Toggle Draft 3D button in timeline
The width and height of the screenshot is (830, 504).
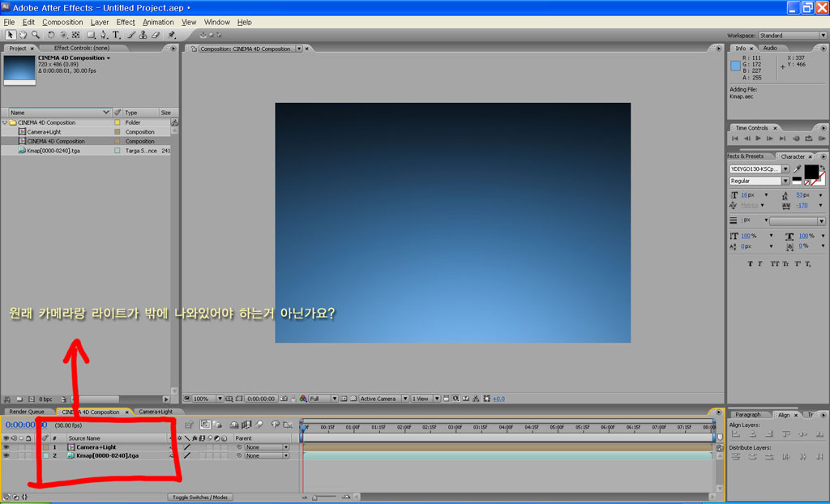(x=216, y=425)
